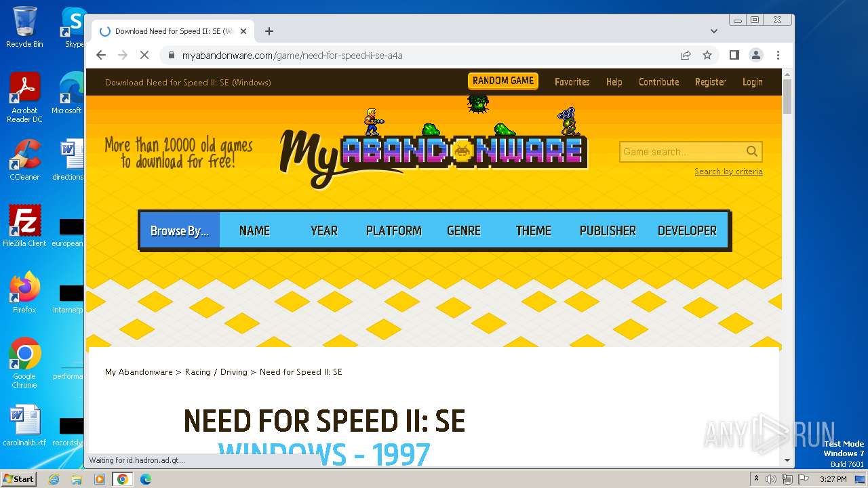Viewport: 868px width, 488px height.
Task: Open Chrome three-dot menu
Action: point(778,55)
